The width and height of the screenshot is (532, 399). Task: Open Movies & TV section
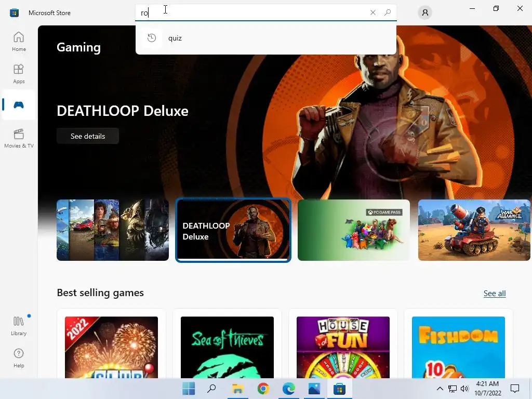(x=19, y=138)
